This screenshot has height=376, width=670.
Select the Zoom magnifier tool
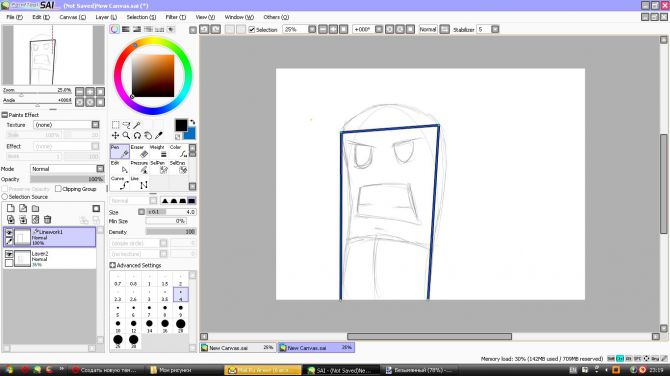point(126,135)
